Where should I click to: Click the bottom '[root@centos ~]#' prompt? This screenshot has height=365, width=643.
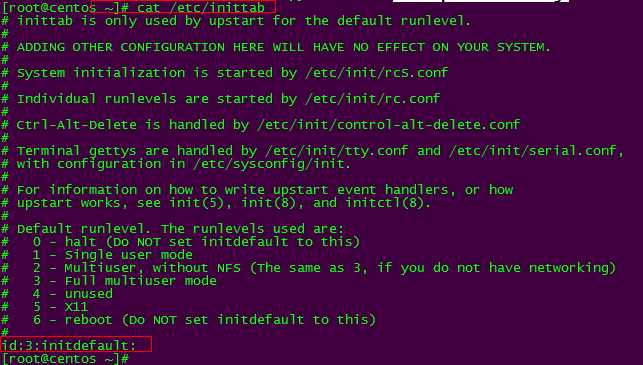65,359
